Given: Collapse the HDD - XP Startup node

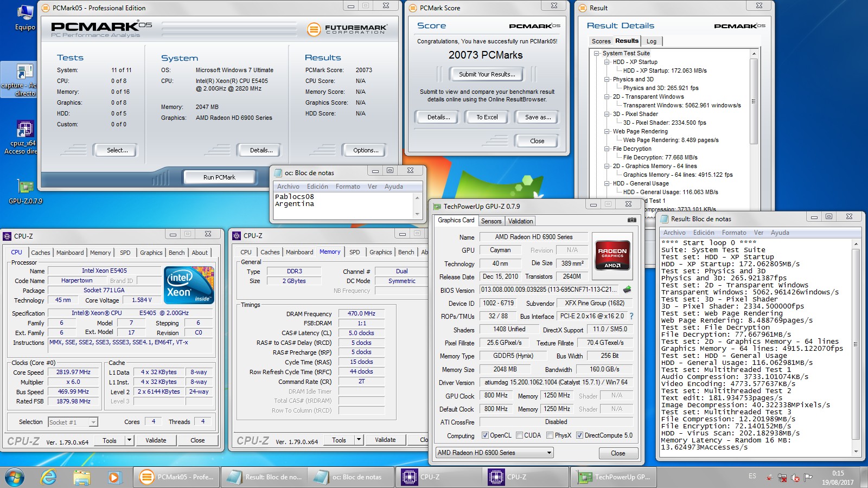Looking at the screenshot, I should tap(607, 62).
